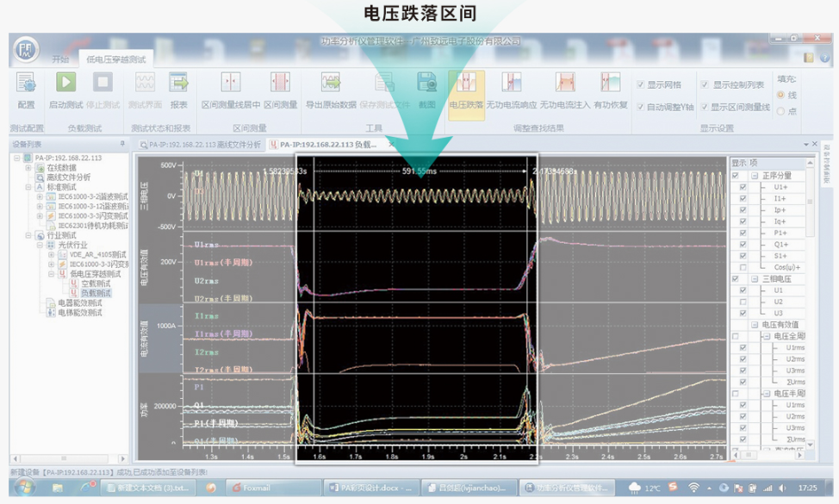Export raw data via 导出原始数据
Viewport: 839px width, 504px height.
pyautogui.click(x=331, y=90)
